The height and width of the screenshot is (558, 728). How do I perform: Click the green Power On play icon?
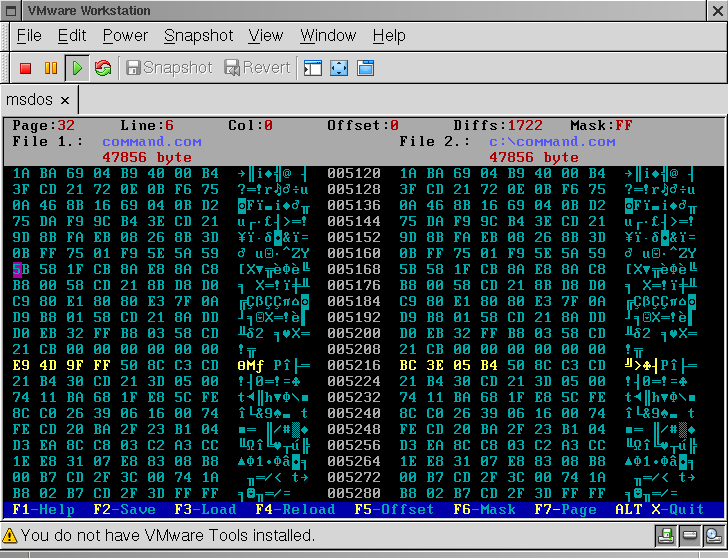click(77, 68)
